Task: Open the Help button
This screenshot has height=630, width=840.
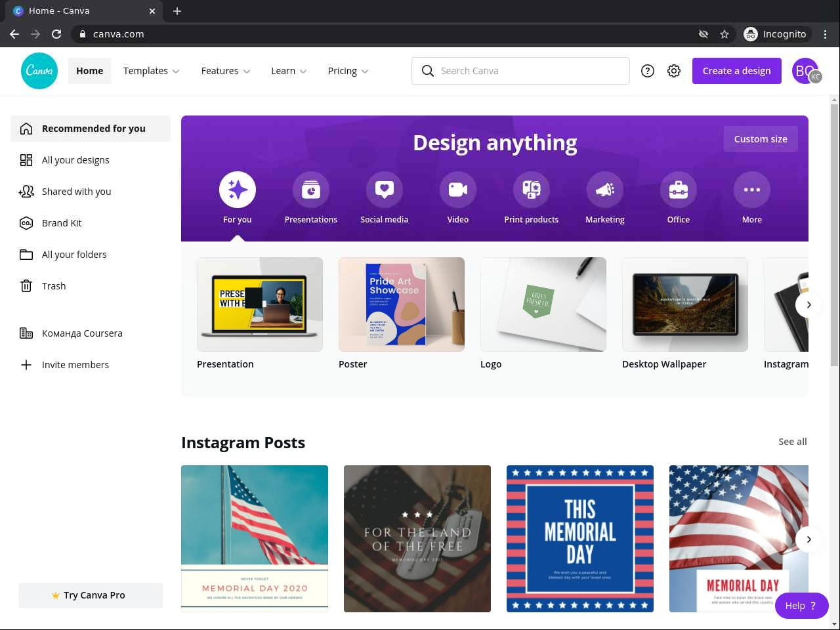Action: click(801, 606)
